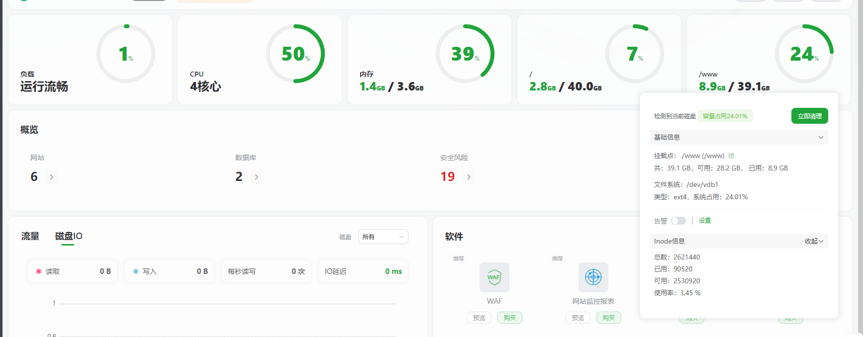Click 收起 to collapse Inode信息
This screenshot has height=337, width=868.
814,241
